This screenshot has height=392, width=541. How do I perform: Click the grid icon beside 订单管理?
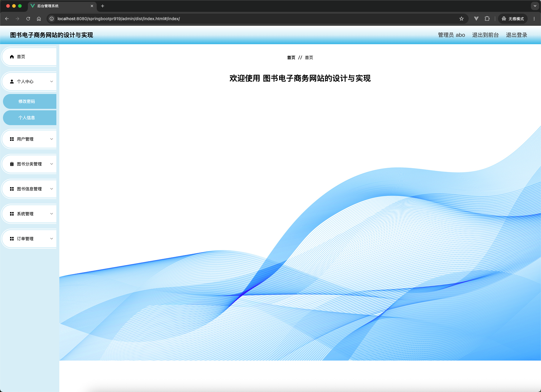pyautogui.click(x=12, y=239)
